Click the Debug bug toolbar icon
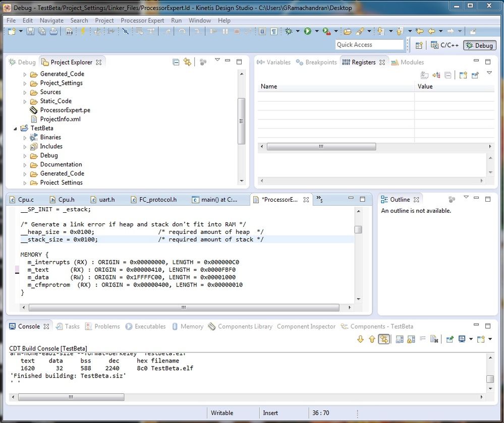This screenshot has height=423, width=504. 289,31
